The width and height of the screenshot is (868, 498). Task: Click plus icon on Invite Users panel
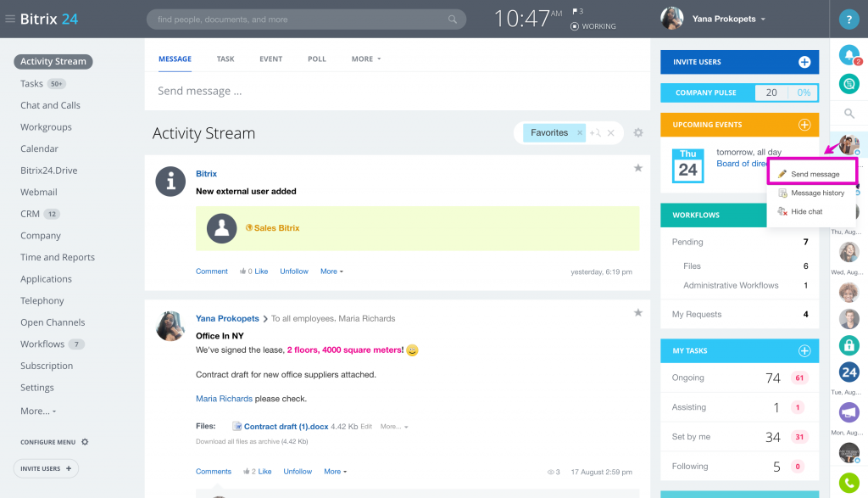804,62
